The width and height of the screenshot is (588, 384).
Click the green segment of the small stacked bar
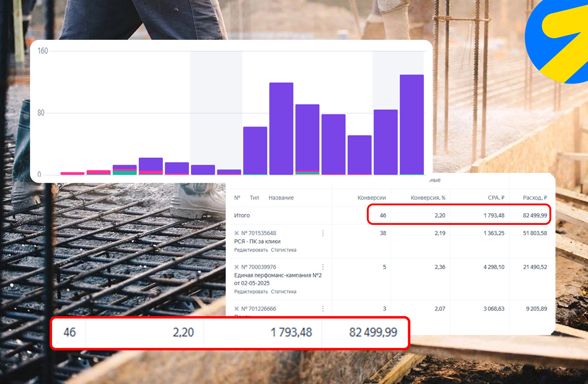coord(125,172)
